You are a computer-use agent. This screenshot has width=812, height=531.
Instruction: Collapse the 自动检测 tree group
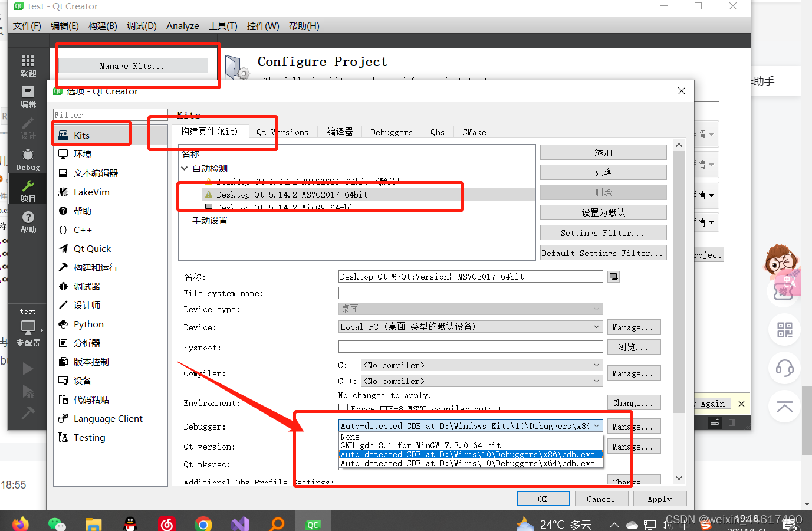coord(185,168)
